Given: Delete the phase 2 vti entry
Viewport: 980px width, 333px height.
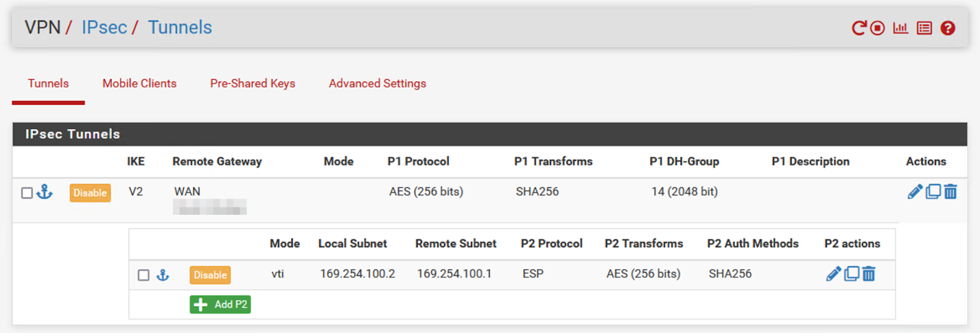Looking at the screenshot, I should coord(869,274).
